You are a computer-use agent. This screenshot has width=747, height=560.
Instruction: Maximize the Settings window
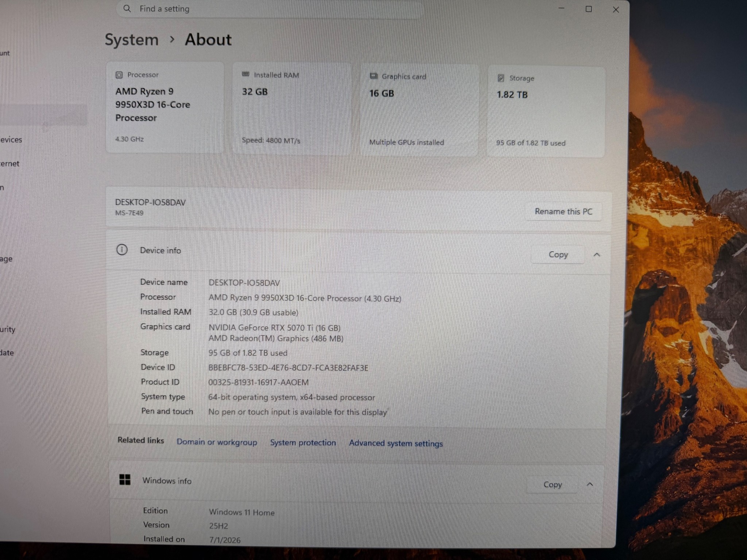pos(588,9)
